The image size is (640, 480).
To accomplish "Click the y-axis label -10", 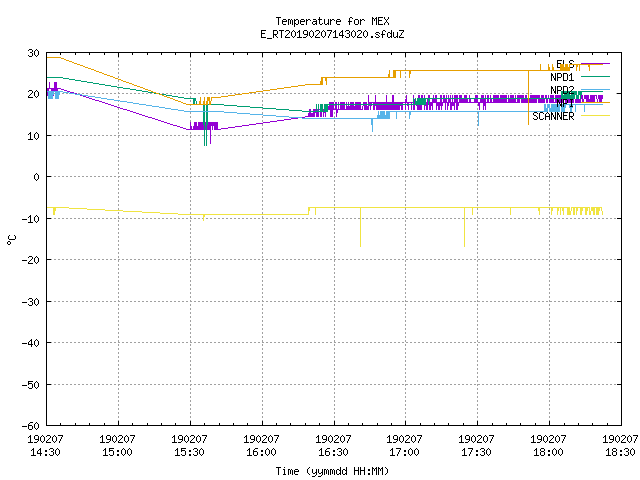I will click(x=31, y=219).
